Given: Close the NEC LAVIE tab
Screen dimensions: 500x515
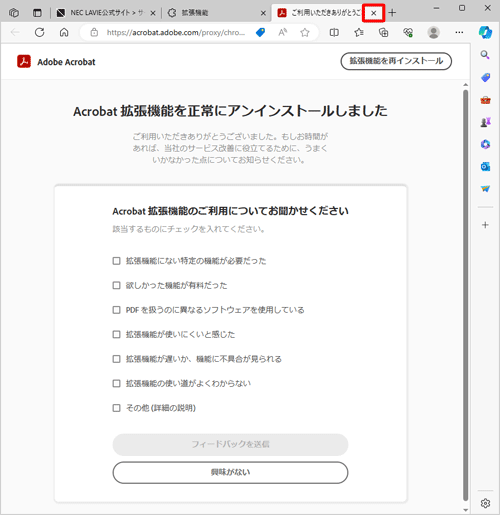Looking at the screenshot, I should point(153,13).
